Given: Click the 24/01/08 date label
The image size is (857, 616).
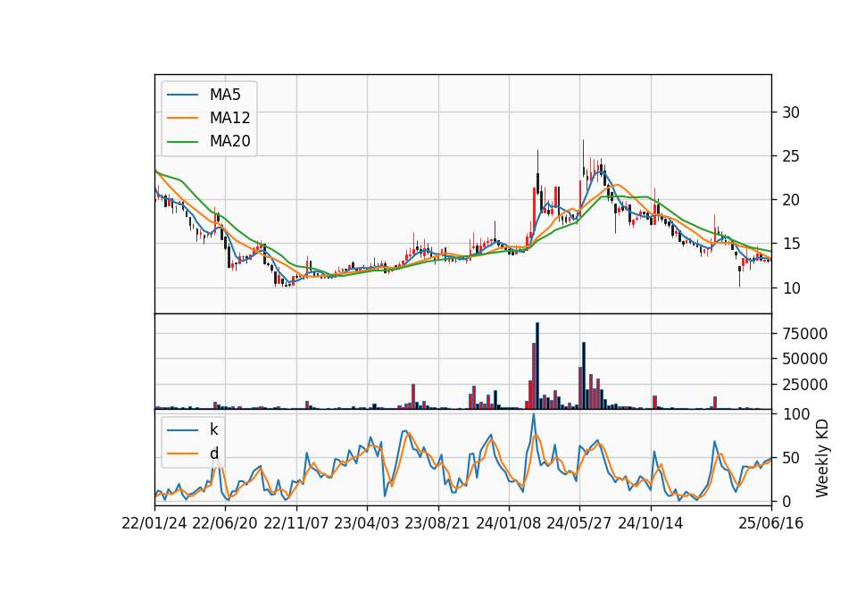Looking at the screenshot, I should 509,524.
